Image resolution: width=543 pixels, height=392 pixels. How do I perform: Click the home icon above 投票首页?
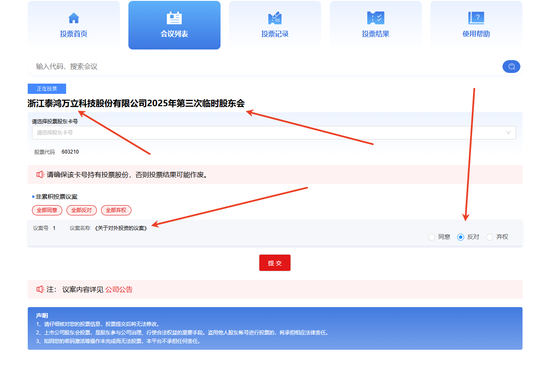(x=74, y=18)
